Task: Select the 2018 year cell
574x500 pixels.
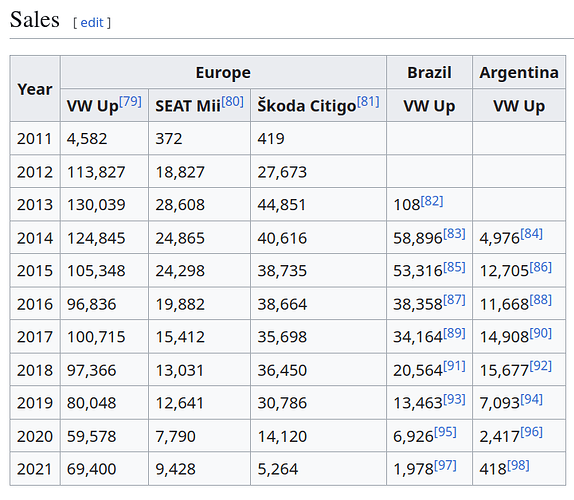Action: coord(35,370)
